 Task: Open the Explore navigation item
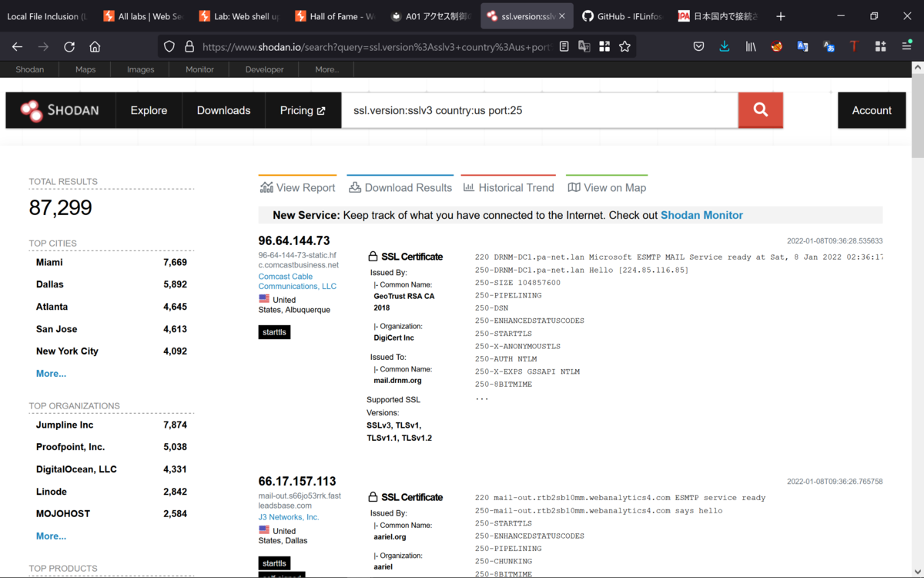149,110
